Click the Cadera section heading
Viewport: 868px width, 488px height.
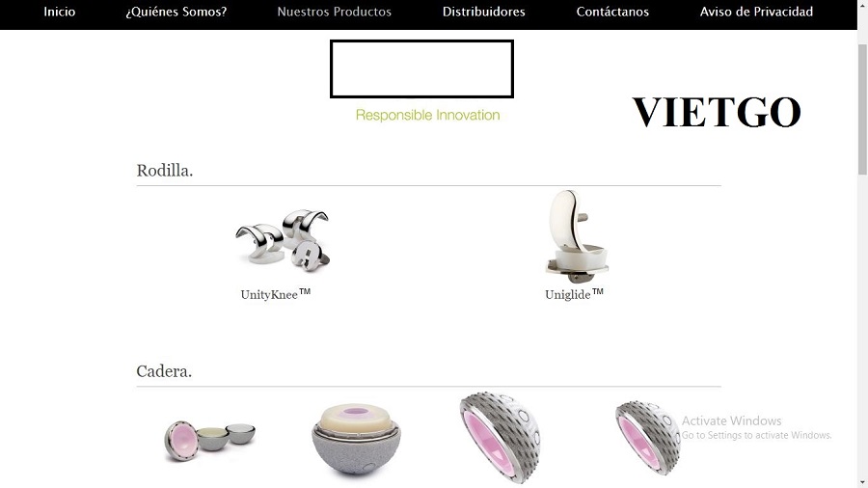[164, 371]
